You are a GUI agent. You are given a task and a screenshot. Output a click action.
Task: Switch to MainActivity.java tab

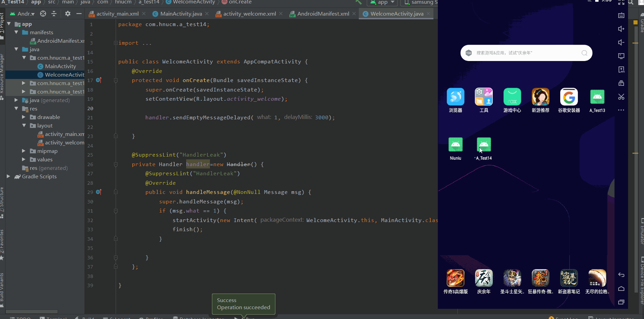tap(181, 14)
